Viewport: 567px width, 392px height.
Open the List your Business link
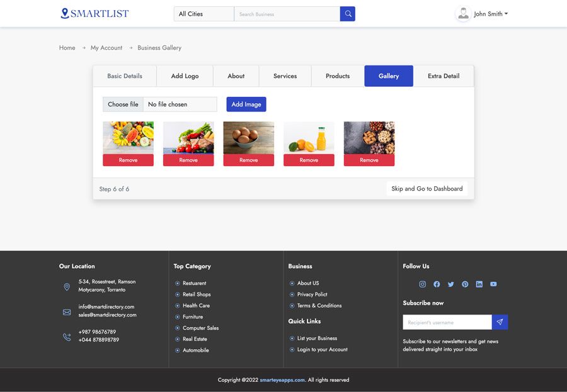point(317,339)
